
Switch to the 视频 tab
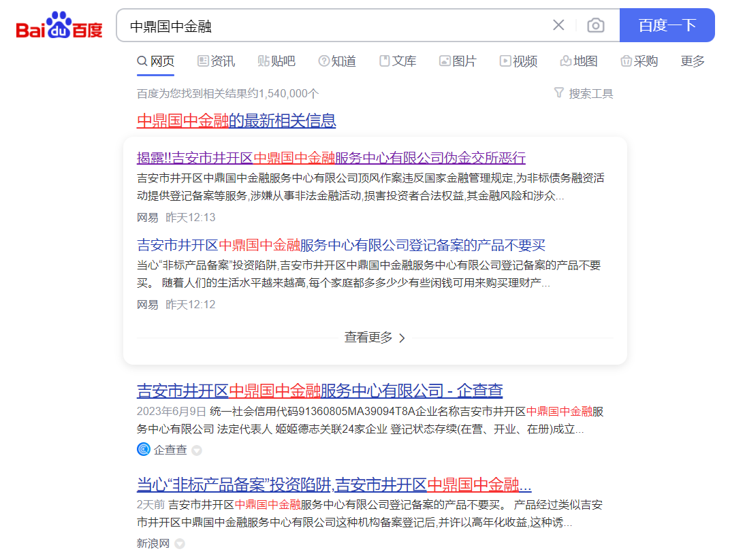(x=518, y=61)
